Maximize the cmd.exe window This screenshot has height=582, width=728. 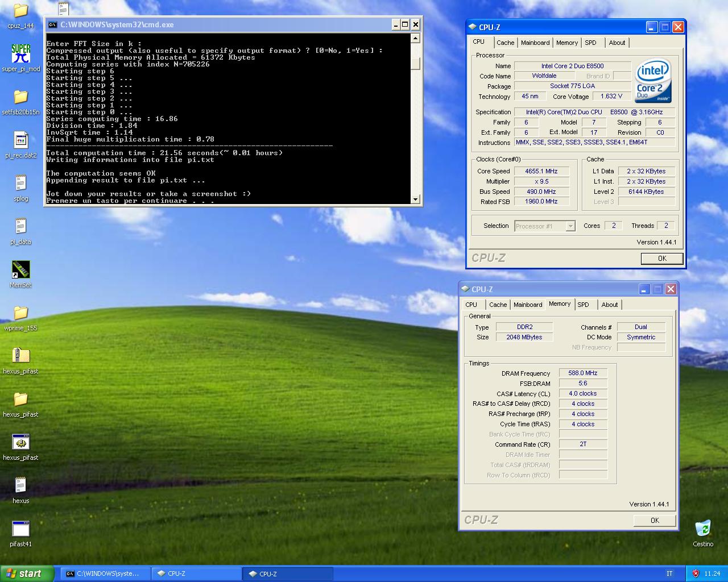point(405,24)
